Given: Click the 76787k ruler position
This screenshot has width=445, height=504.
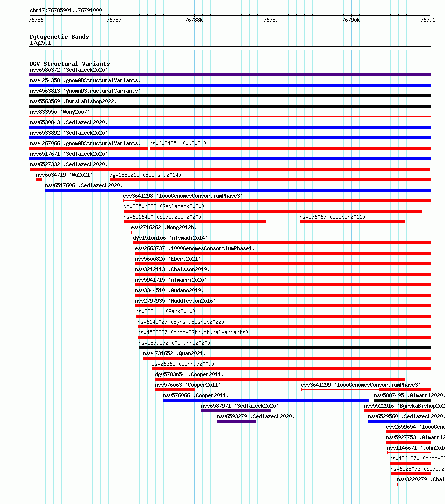Looking at the screenshot, I should click(116, 20).
